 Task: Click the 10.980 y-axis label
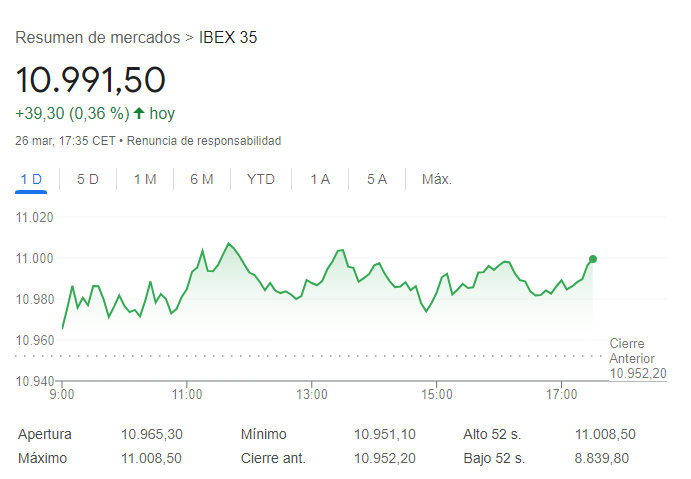point(34,299)
